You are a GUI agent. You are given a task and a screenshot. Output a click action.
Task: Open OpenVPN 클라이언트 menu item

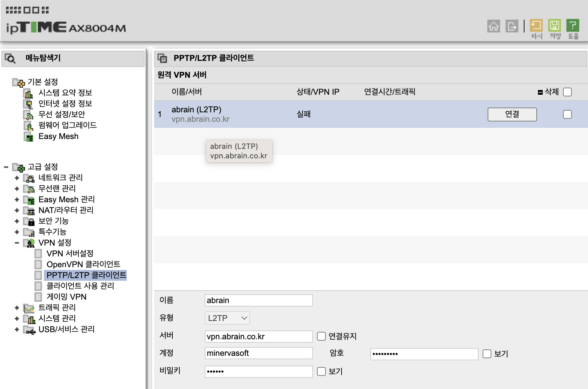[83, 264]
